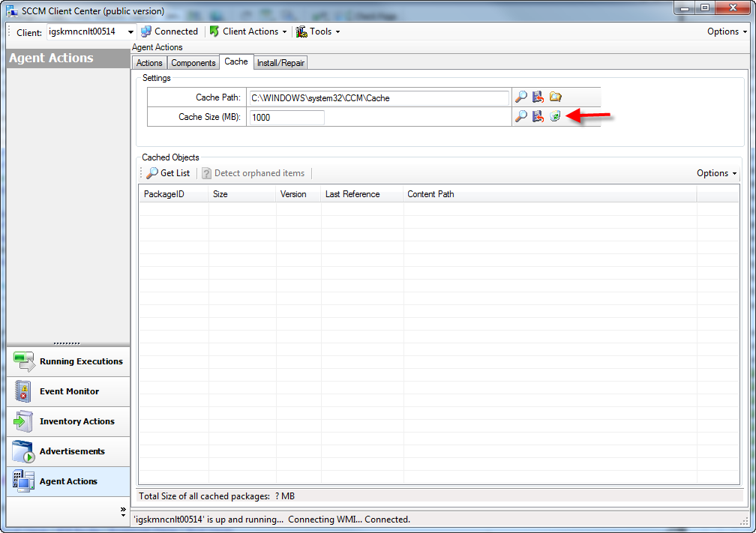The width and height of the screenshot is (756, 533).
Task: Sort by Content Path column header
Action: 550,194
